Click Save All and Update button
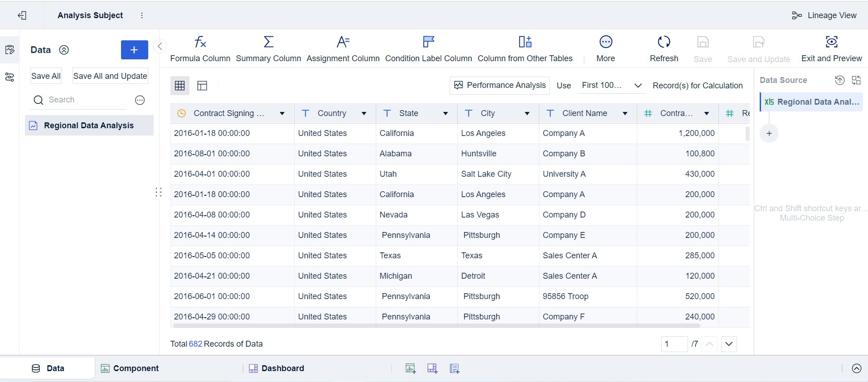Screen dimensions: 868x382 tap(110, 76)
